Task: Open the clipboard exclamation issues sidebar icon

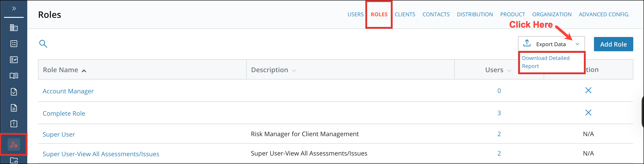Action: click(14, 124)
